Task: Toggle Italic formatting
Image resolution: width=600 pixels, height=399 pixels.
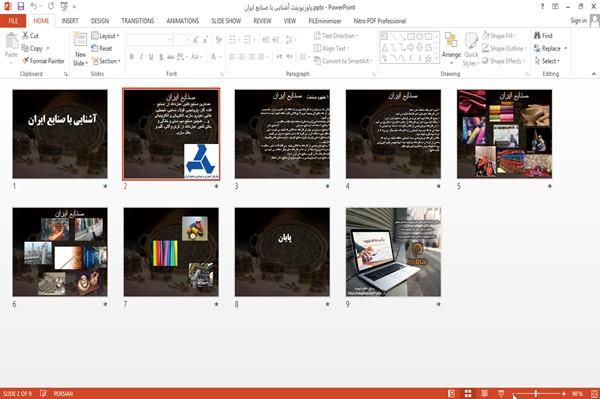Action: point(141,57)
